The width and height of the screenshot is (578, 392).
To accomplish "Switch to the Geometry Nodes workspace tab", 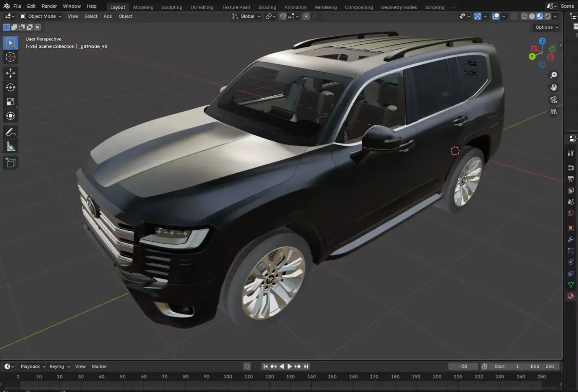I will [399, 7].
